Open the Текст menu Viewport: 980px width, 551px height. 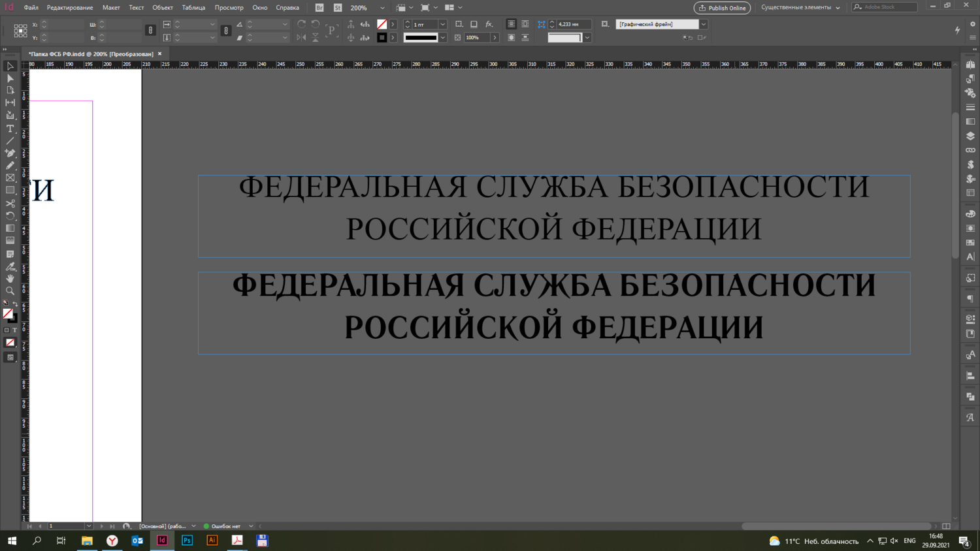pos(137,8)
